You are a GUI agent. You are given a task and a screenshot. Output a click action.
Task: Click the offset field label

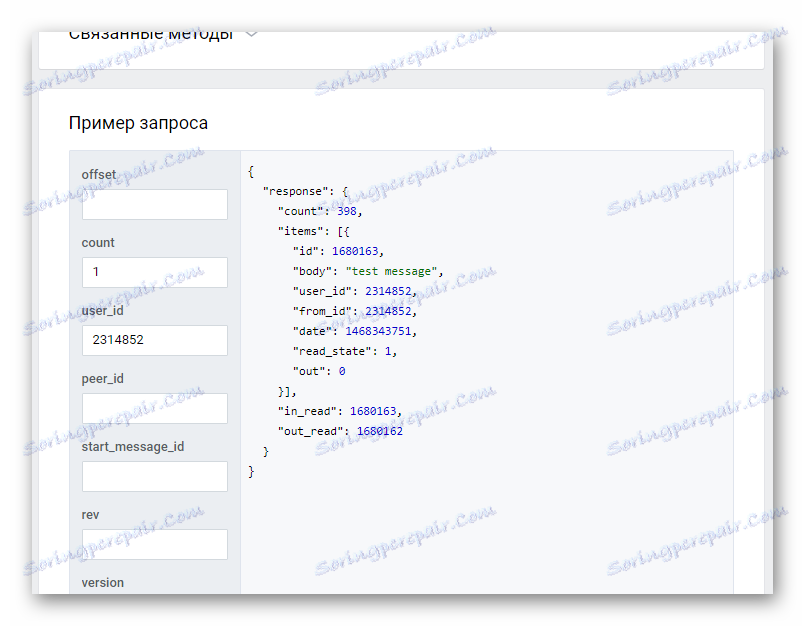98,174
